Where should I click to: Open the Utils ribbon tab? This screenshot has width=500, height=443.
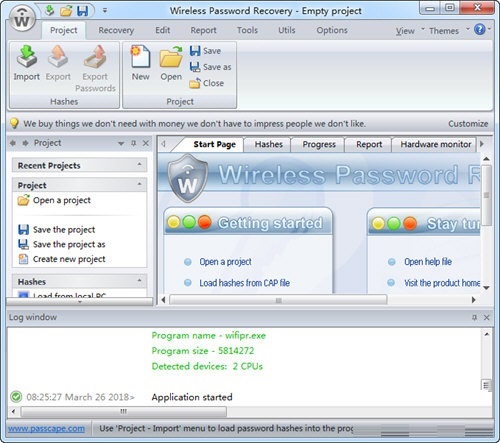287,30
